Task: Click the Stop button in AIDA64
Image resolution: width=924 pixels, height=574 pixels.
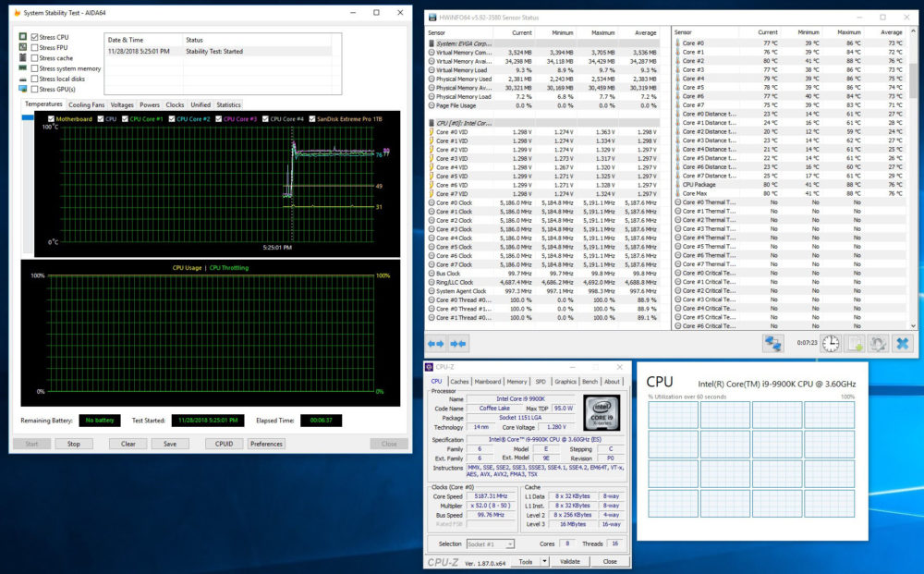Action: (74, 444)
